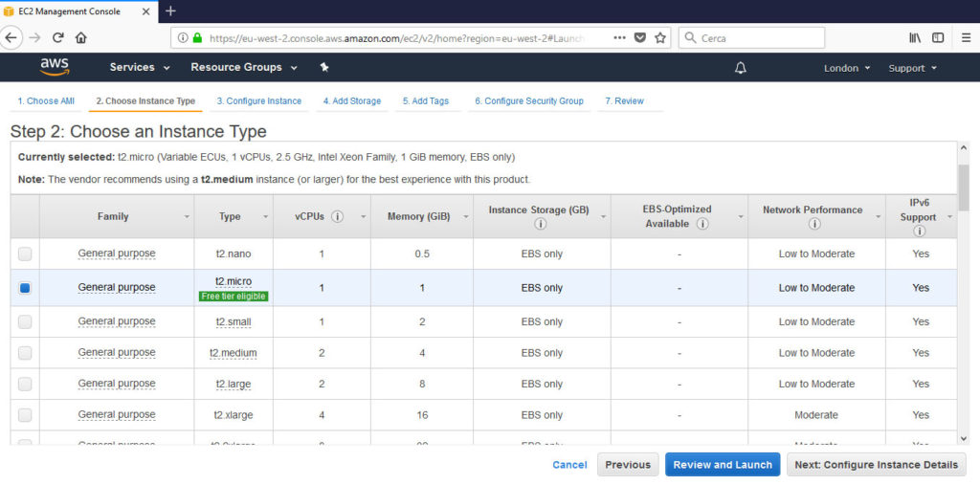This screenshot has width=980, height=485.
Task: Open the IPv6 Support column filter arrow
Action: (950, 217)
